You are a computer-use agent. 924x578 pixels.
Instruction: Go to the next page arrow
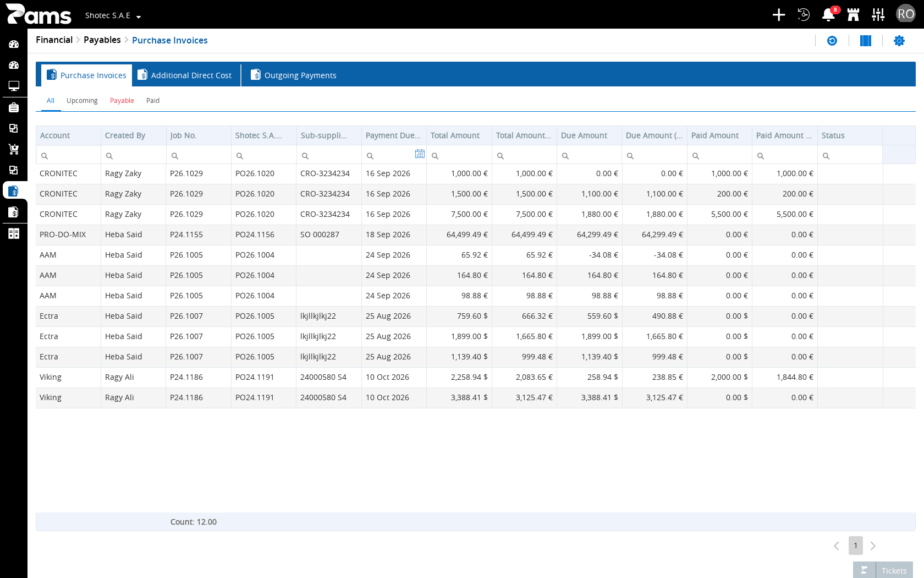[873, 546]
